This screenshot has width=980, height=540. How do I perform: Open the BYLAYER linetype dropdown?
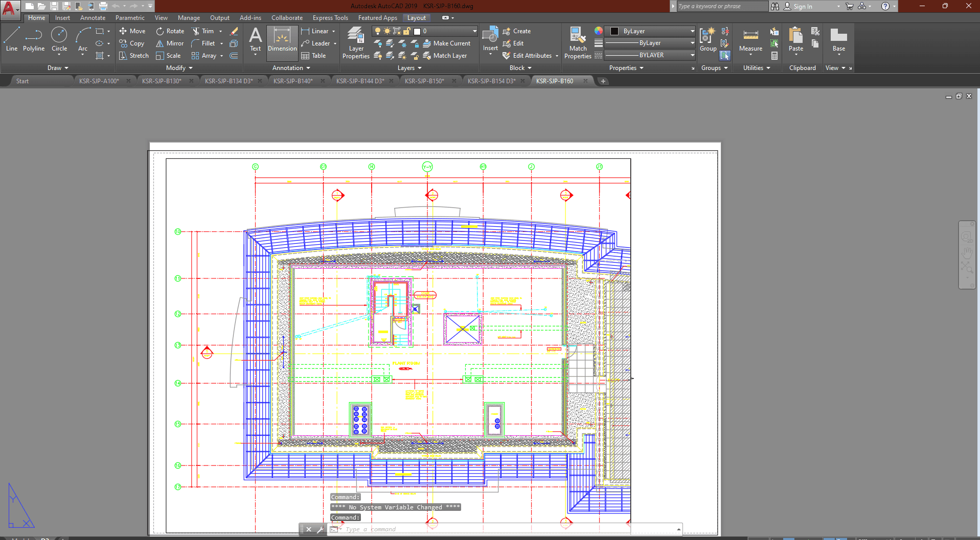[649, 55]
